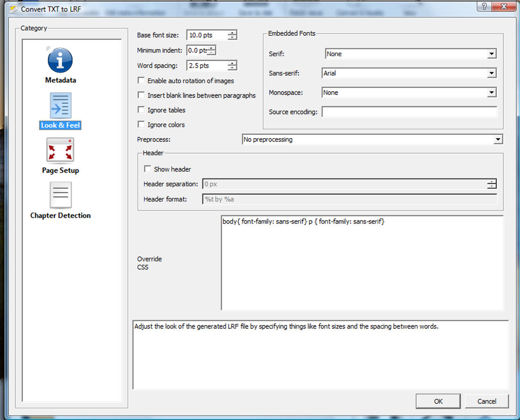
Task: Click the Chapter Detection label text
Action: click(61, 215)
